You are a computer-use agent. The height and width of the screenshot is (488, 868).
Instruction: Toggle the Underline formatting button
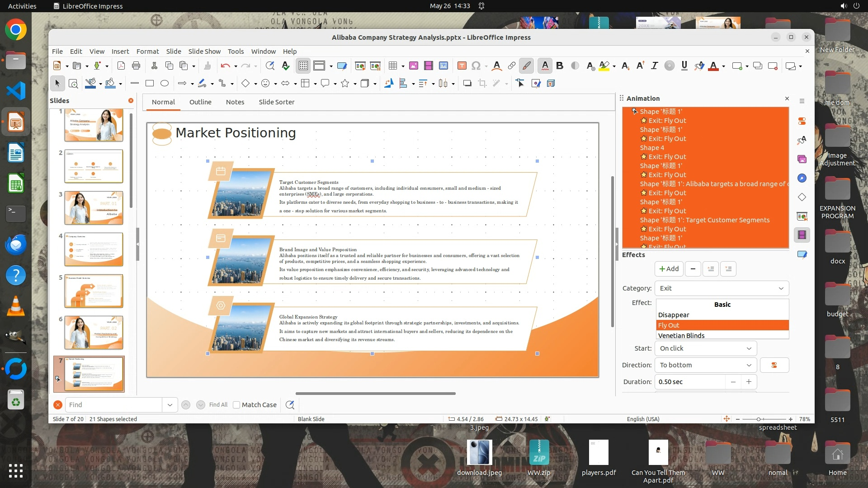(684, 66)
